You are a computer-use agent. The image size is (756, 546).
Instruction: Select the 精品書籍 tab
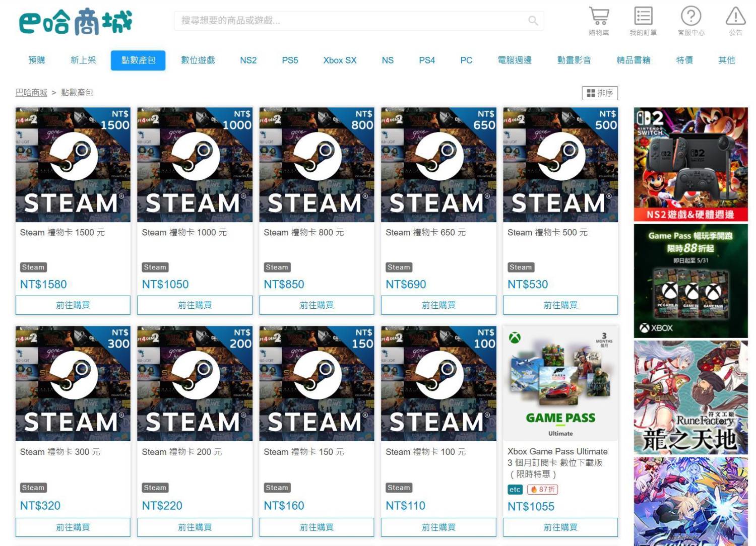coord(634,60)
